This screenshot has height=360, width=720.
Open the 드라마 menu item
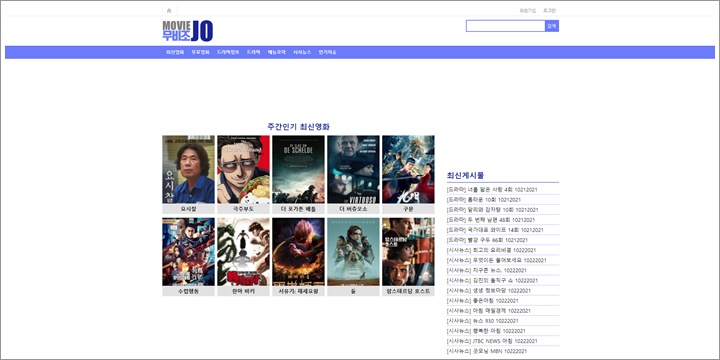[253, 52]
